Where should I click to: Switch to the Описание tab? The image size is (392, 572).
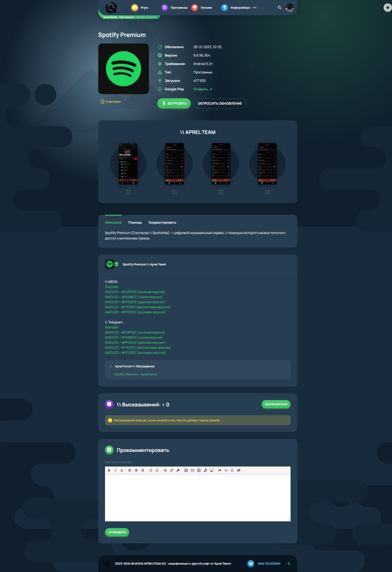[113, 222]
